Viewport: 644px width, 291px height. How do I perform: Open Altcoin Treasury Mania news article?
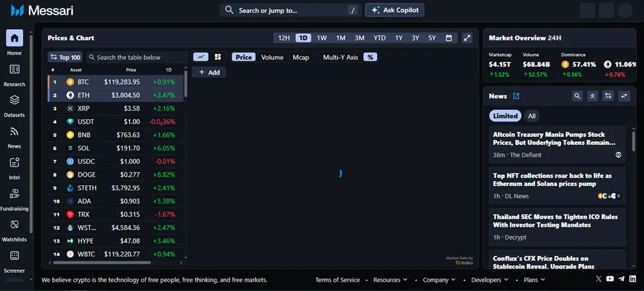(x=557, y=145)
